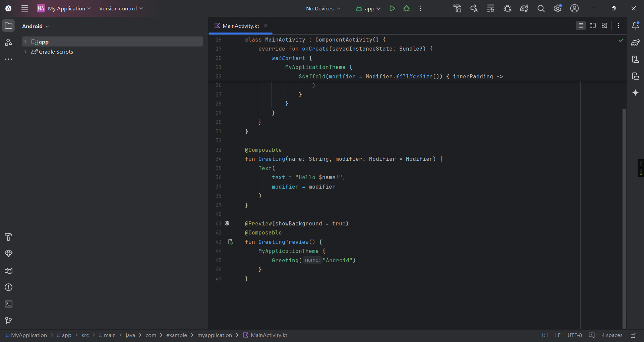The image size is (644, 342).
Task: Open the Build hammer tool window
Action: coord(9,237)
